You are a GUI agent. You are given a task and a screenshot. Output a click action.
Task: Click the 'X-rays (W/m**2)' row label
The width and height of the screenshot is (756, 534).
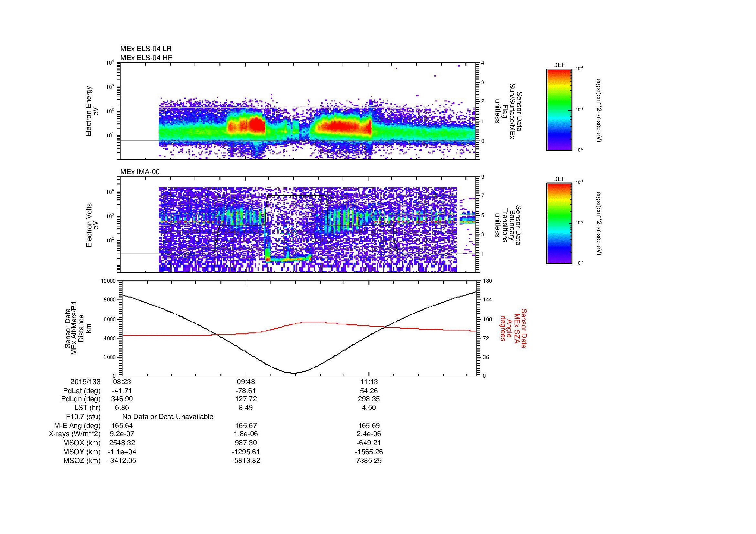point(75,434)
